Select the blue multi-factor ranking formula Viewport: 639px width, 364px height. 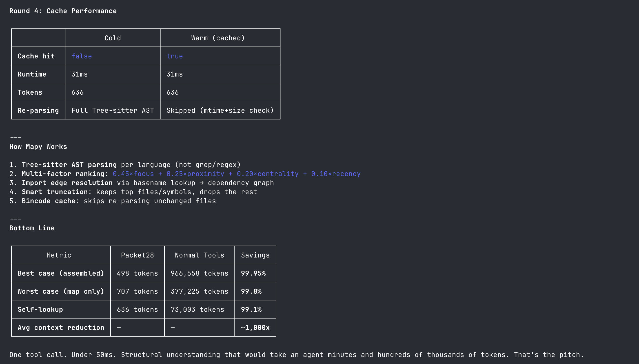(237, 174)
